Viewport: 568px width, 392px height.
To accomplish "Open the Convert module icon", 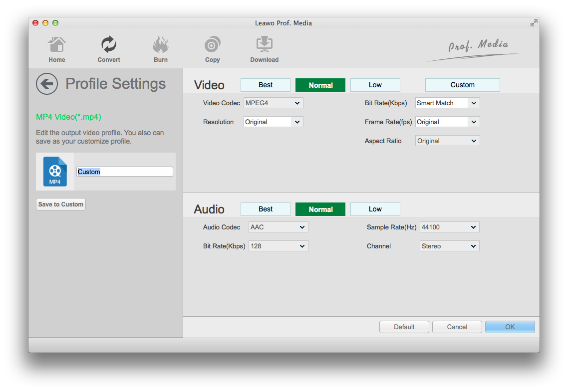I will 108,45.
